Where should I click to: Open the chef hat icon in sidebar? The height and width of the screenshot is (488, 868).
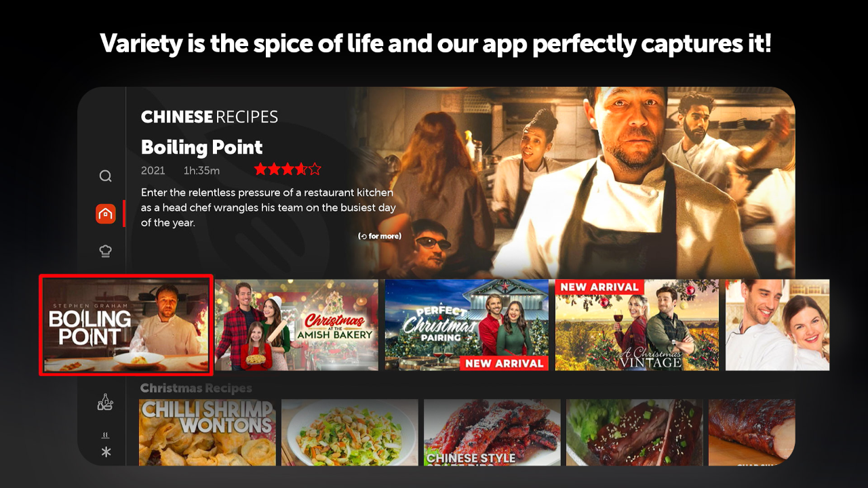click(105, 251)
